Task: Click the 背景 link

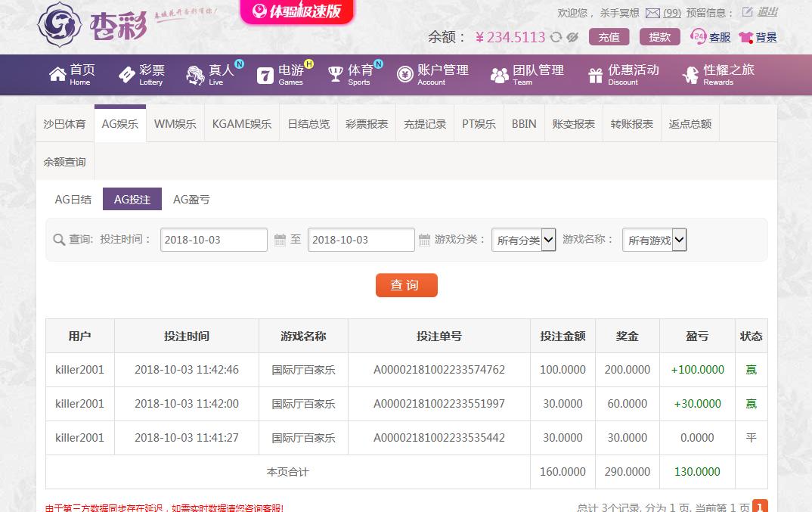Action: pos(766,37)
